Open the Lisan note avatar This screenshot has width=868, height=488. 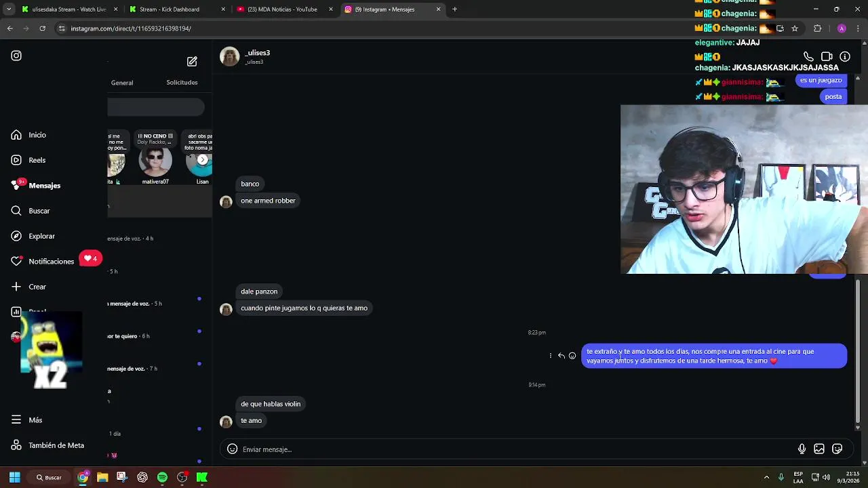(x=200, y=162)
